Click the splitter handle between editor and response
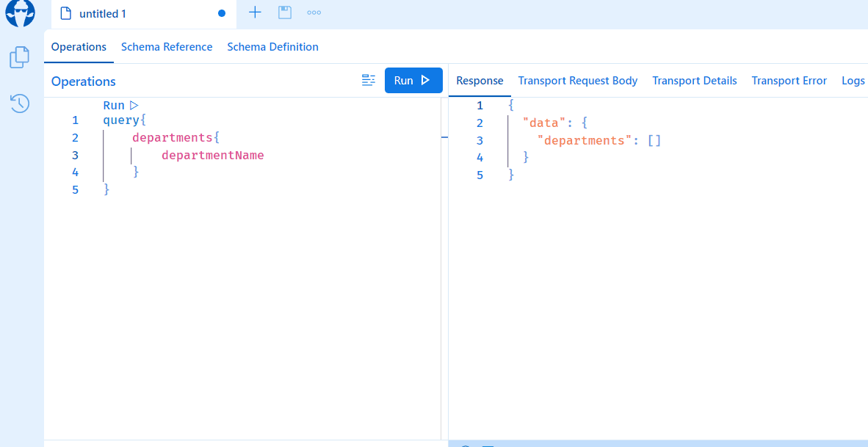 [x=444, y=137]
